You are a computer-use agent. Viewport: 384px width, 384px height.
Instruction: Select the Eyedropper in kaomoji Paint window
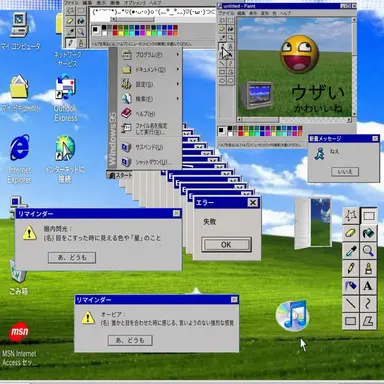click(x=70, y=32)
